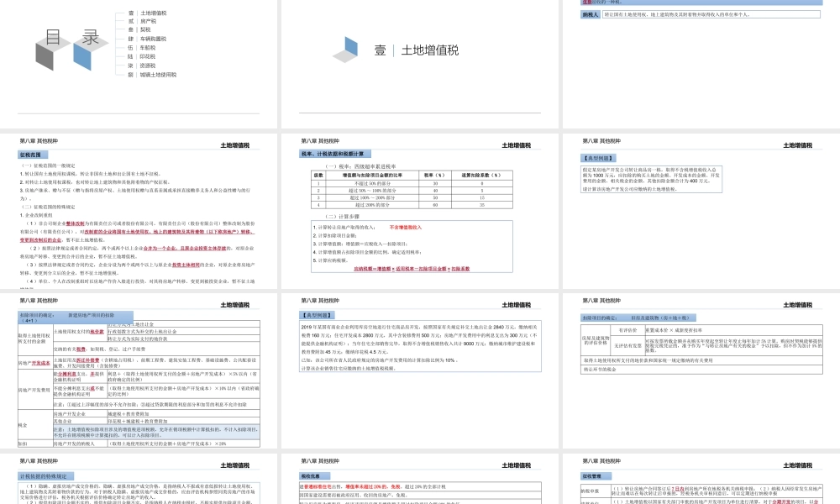The width and height of the screenshot is (840, 504).
Task: Click 城镇土地使用税 entry in contents list
Action: (x=158, y=75)
